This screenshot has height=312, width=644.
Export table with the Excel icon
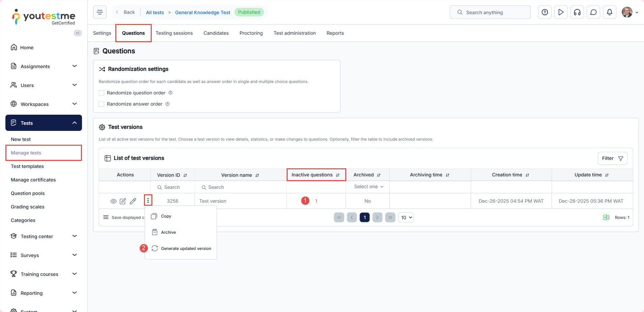[606, 218]
